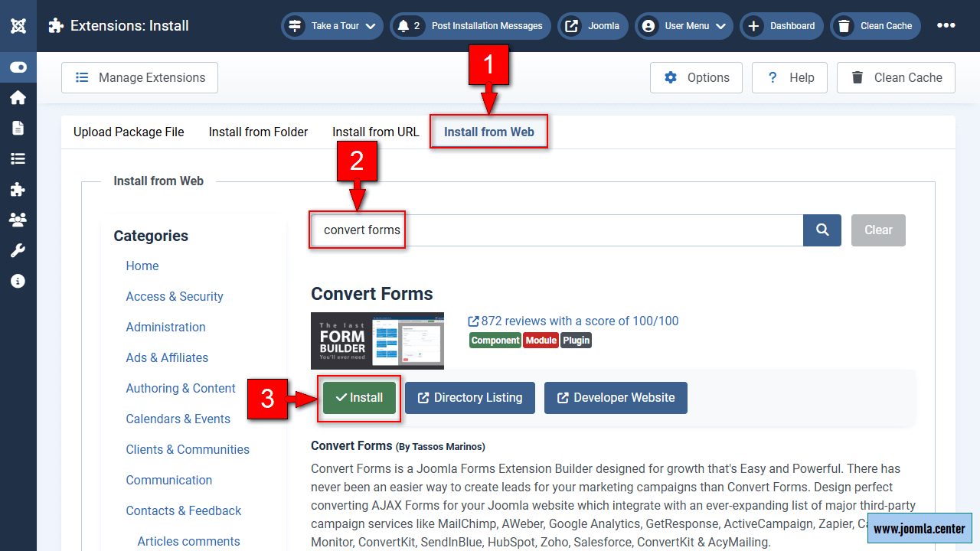Open the three-dots more menu
The height and width of the screenshot is (551, 980).
point(946,25)
